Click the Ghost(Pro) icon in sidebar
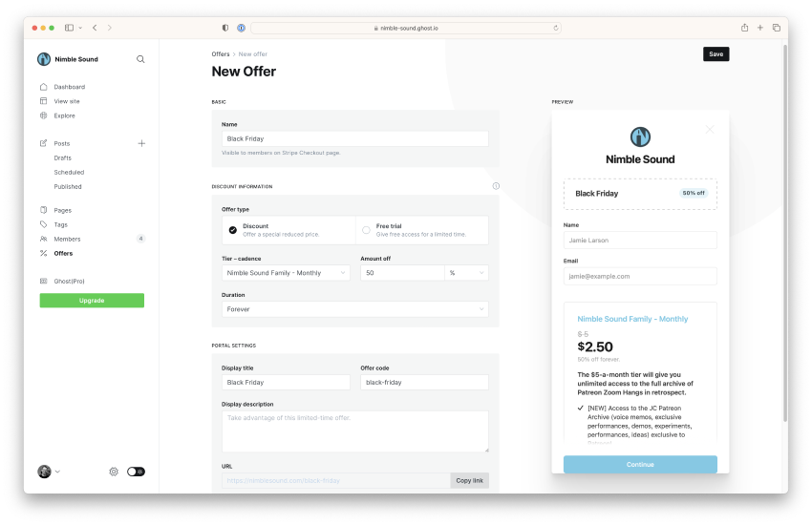This screenshot has width=812, height=525. (44, 281)
